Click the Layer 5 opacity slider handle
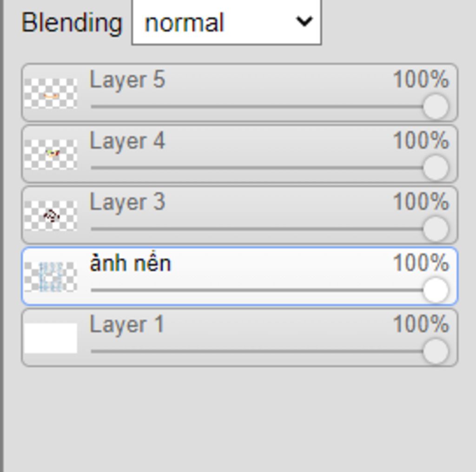The image size is (476, 472). pyautogui.click(x=436, y=106)
